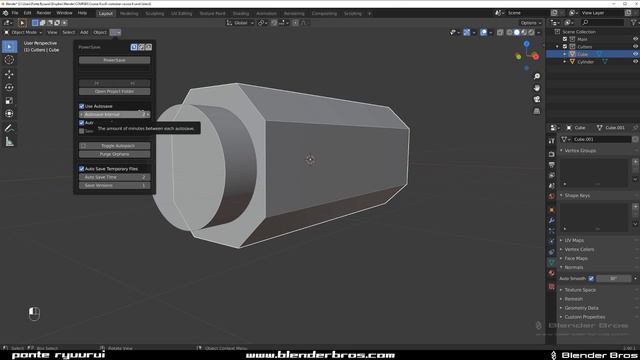The height and width of the screenshot is (360, 640).
Task: Toggle X-Ray mode icon
Action: coord(500,32)
